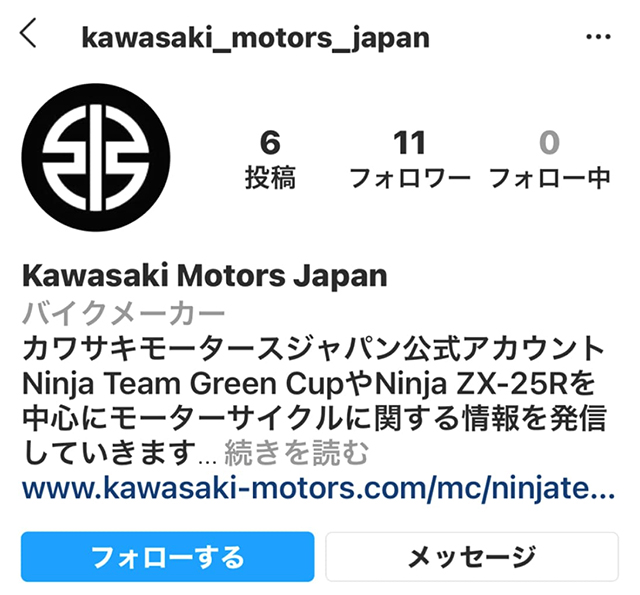Open the three-dot more options menu
The image size is (640, 595).
[598, 37]
